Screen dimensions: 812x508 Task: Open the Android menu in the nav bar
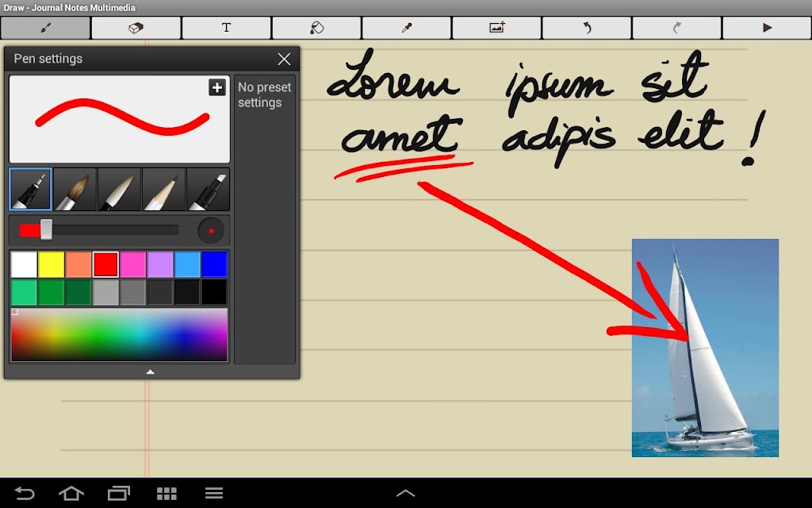point(214,493)
